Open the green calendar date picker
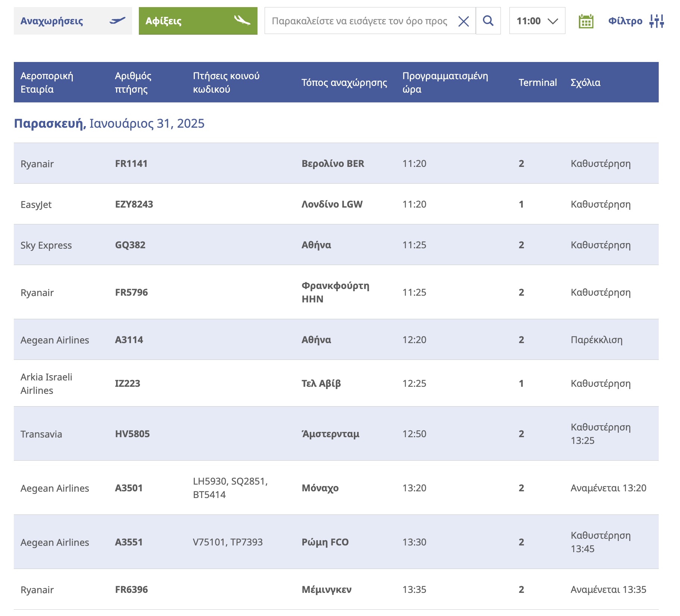Screen dimensions: 680x616 (586, 21)
